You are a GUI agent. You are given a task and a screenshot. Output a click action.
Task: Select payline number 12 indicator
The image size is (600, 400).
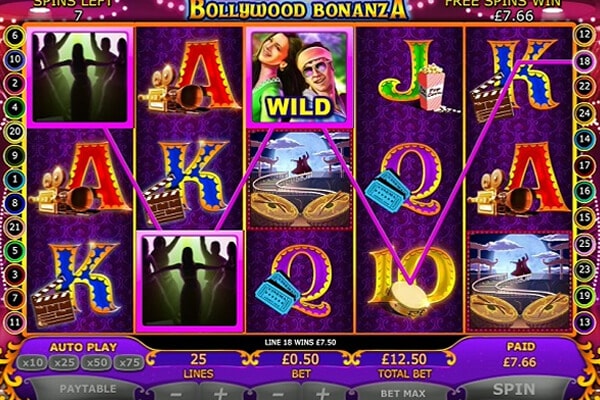click(x=584, y=35)
